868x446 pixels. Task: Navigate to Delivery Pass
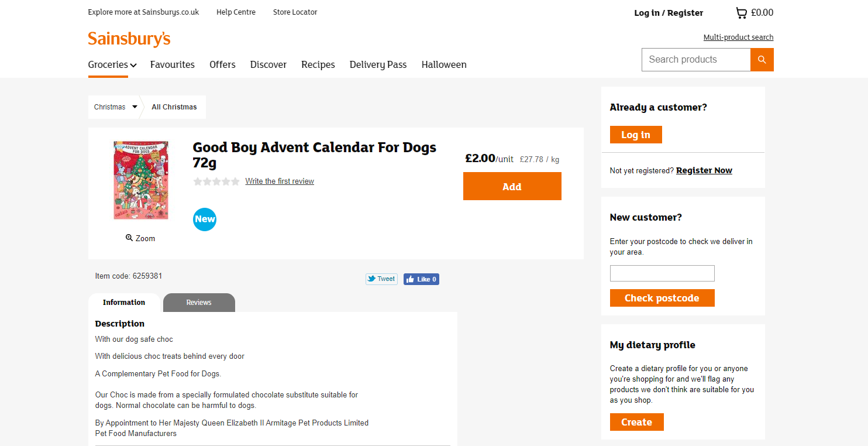pos(378,64)
